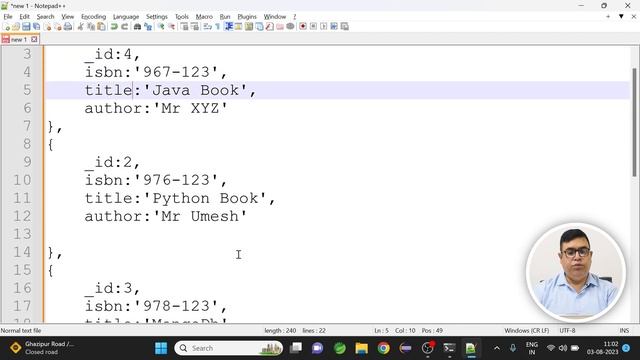Click Run macro multiple times icon

334,27
